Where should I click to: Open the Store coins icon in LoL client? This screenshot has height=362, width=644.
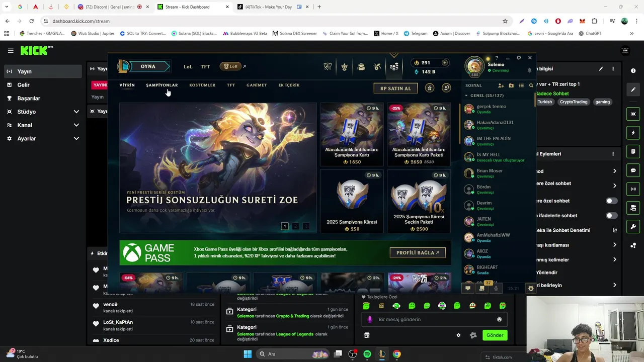394,66
